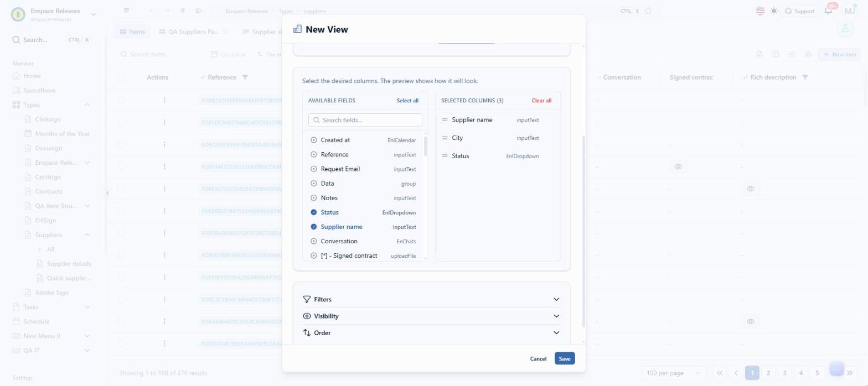
Task: Click the forward navigation arrow
Action: coord(167,11)
